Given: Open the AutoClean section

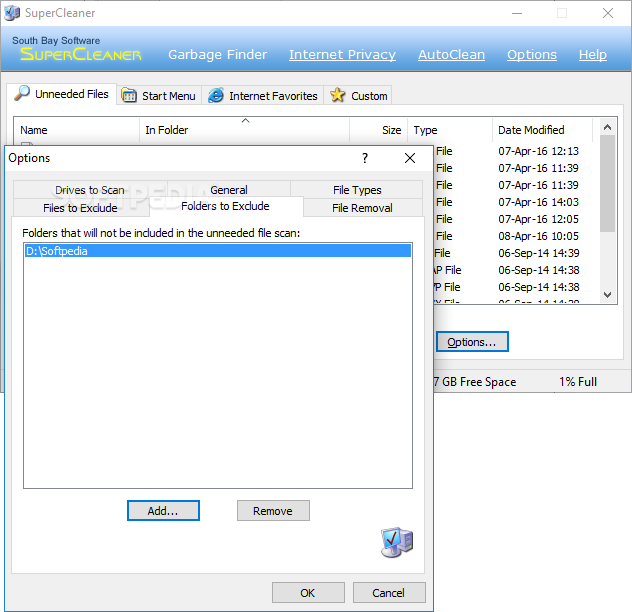Looking at the screenshot, I should pos(451,54).
